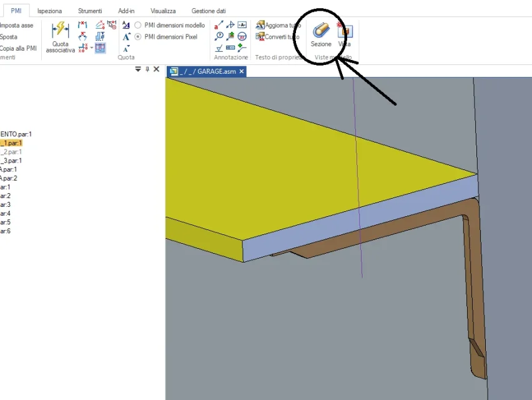Image resolution: width=532 pixels, height=400 pixels.
Task: Open the Ispeziona ribbon tab
Action: pos(49,11)
